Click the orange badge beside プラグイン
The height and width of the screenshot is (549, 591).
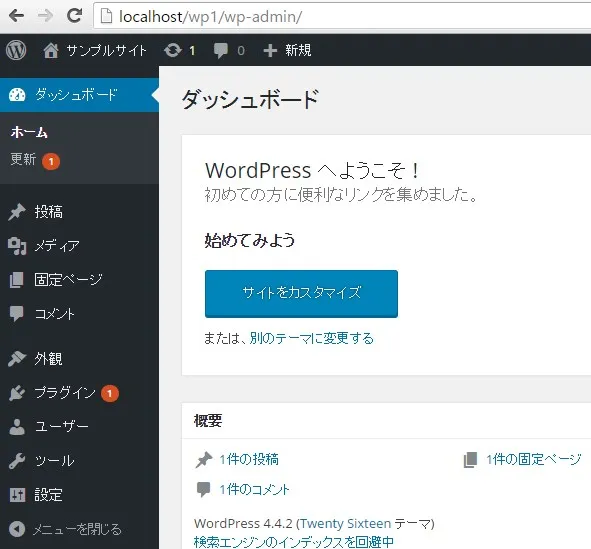(x=110, y=394)
